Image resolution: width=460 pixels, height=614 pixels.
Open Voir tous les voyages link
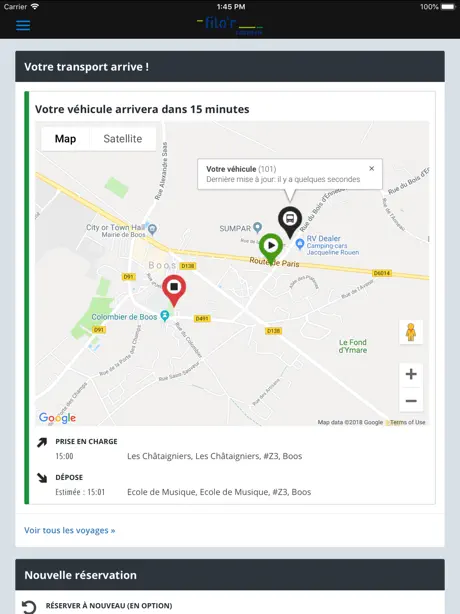point(70,530)
